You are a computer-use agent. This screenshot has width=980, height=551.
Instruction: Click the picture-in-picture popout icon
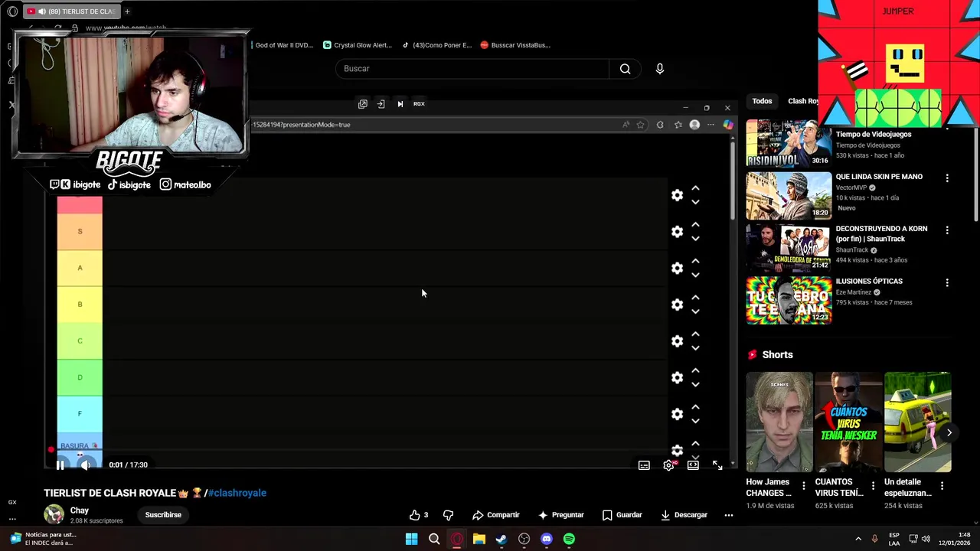coord(363,104)
